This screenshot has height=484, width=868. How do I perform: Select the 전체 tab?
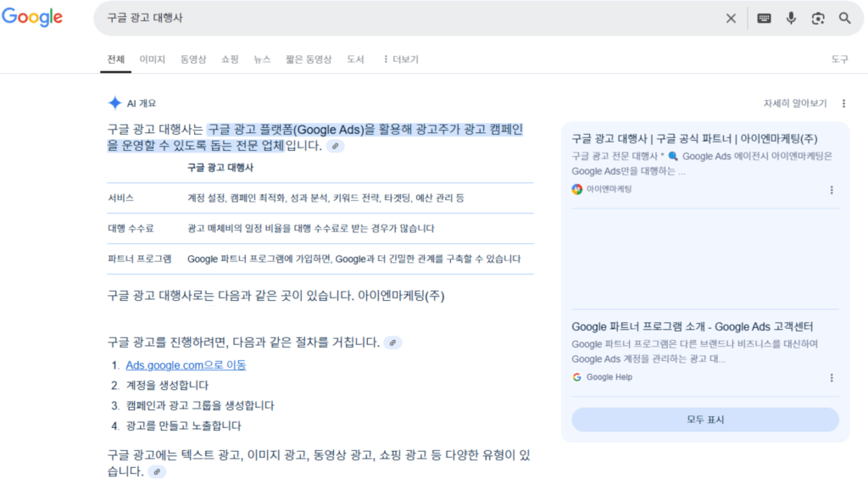(x=115, y=59)
